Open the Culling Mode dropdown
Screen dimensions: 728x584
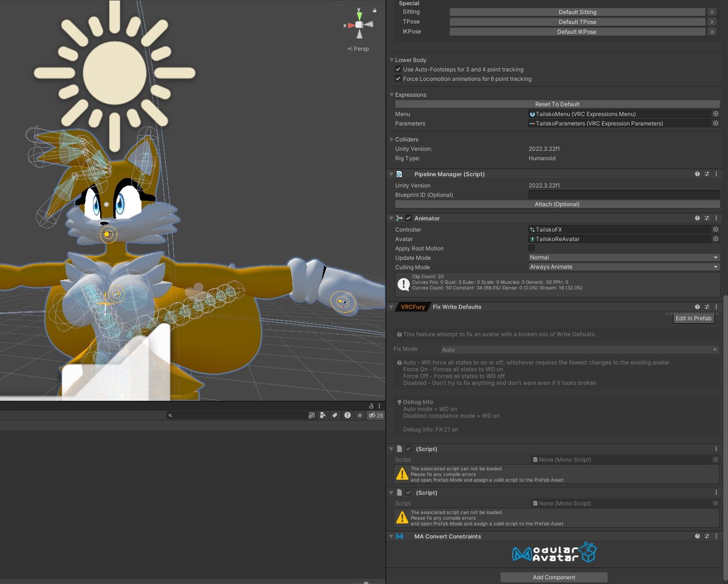pyautogui.click(x=624, y=267)
